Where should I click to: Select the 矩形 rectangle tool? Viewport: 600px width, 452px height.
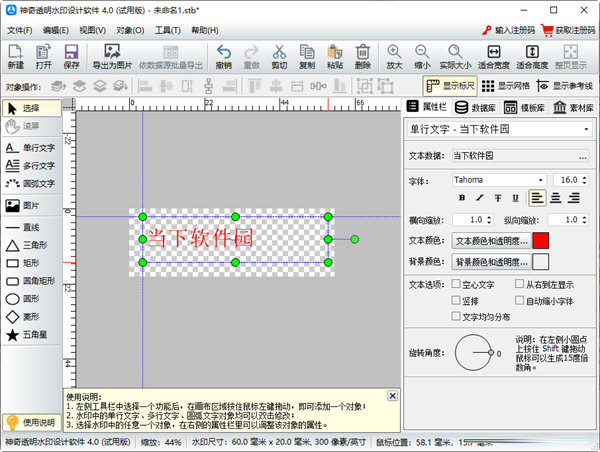coord(32,263)
